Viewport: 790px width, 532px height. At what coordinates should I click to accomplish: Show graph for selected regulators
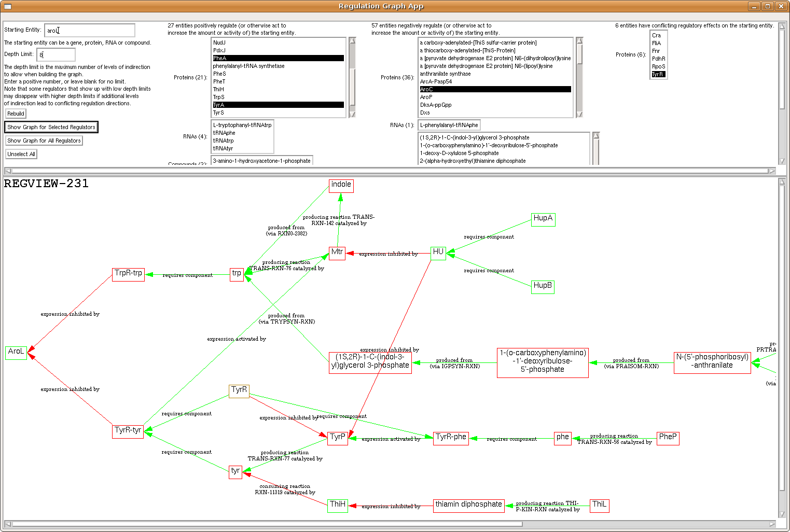coord(51,127)
